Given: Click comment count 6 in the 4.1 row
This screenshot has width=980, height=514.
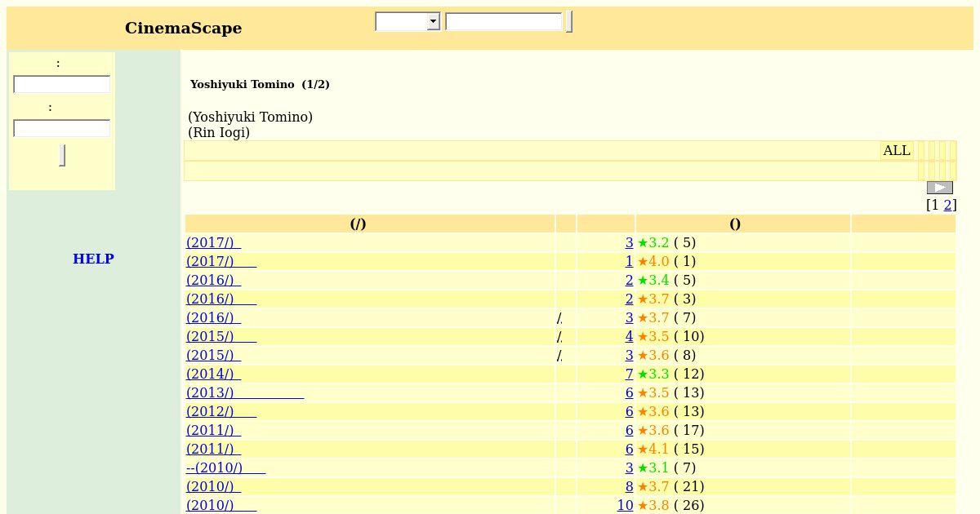Looking at the screenshot, I should (x=629, y=449).
